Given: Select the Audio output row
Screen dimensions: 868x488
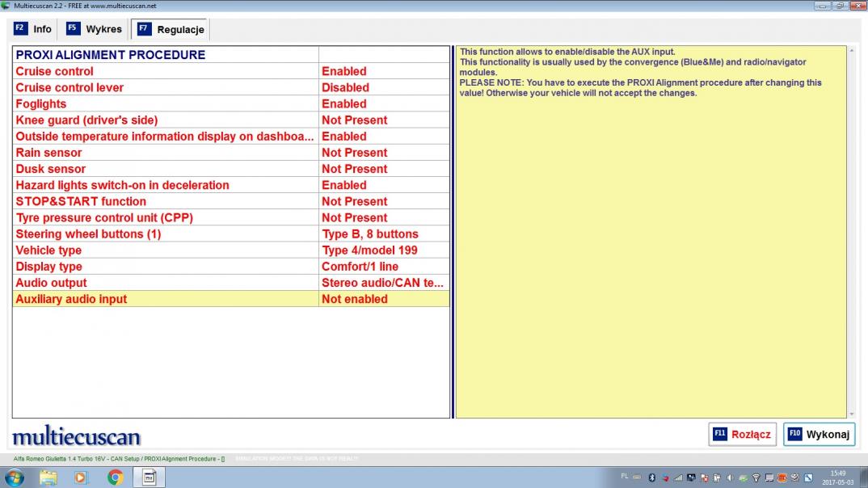Looking at the screenshot, I should 231,283.
